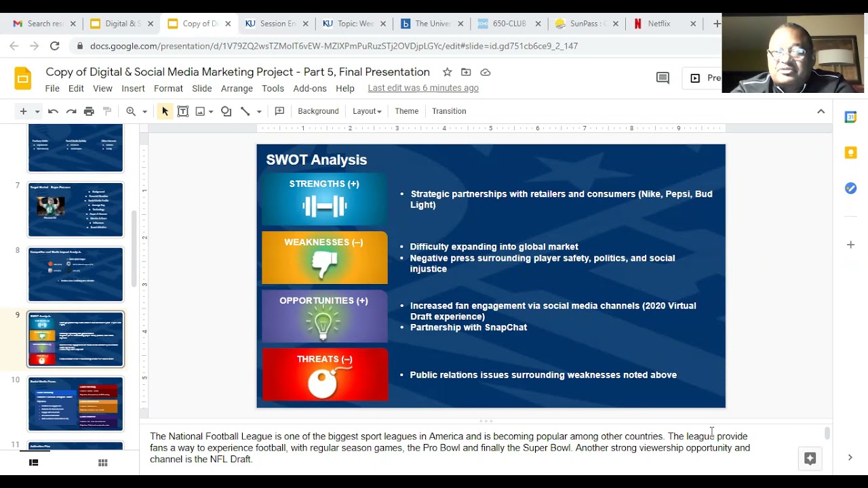The width and height of the screenshot is (868, 488).
Task: Open the Format menu
Action: pos(168,88)
